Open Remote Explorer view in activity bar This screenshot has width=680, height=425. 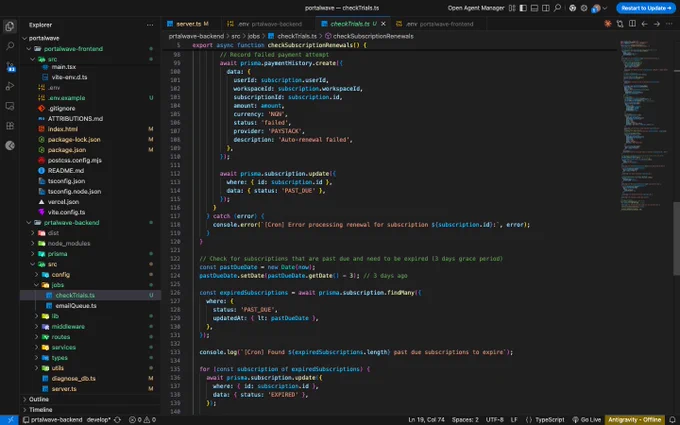(10, 106)
